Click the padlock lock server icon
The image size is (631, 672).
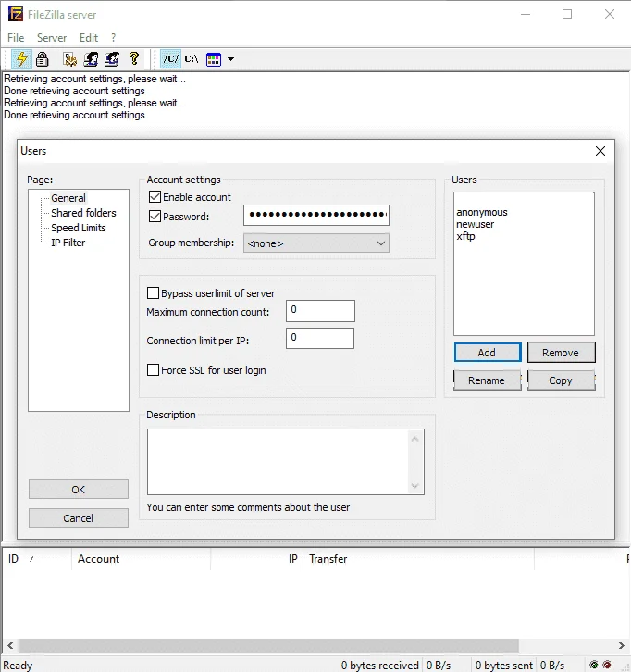point(42,58)
